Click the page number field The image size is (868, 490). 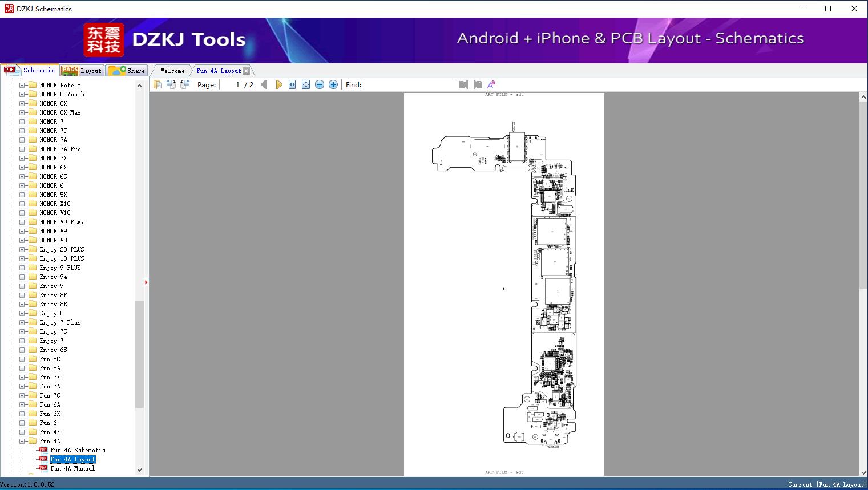[230, 84]
